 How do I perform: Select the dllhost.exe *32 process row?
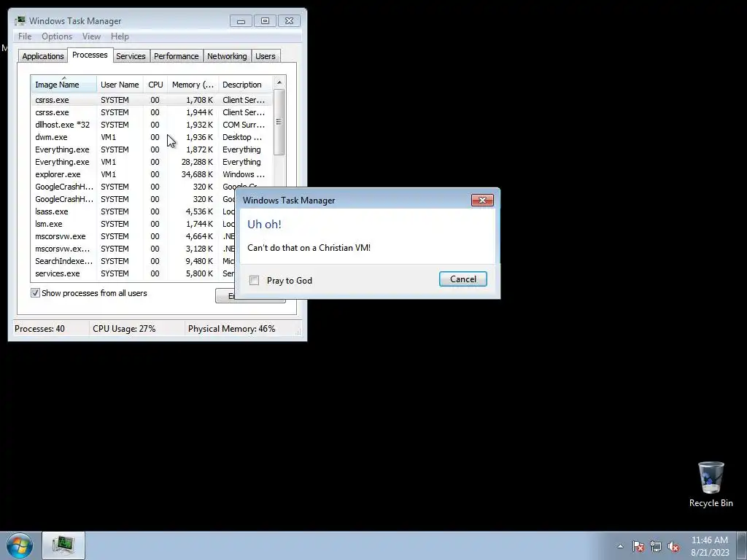coord(152,125)
